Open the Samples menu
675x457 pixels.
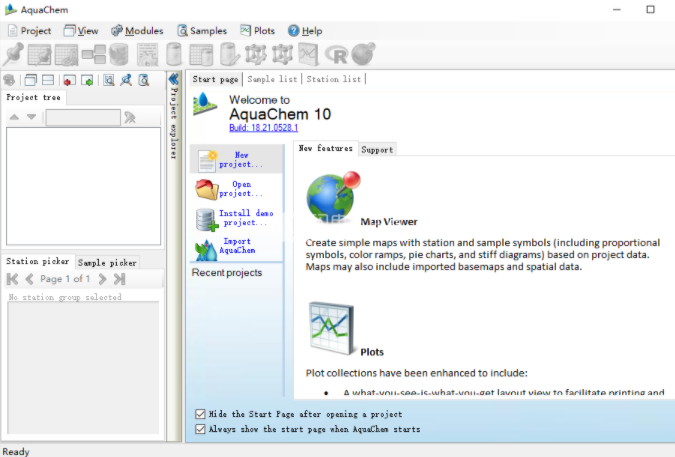point(201,31)
